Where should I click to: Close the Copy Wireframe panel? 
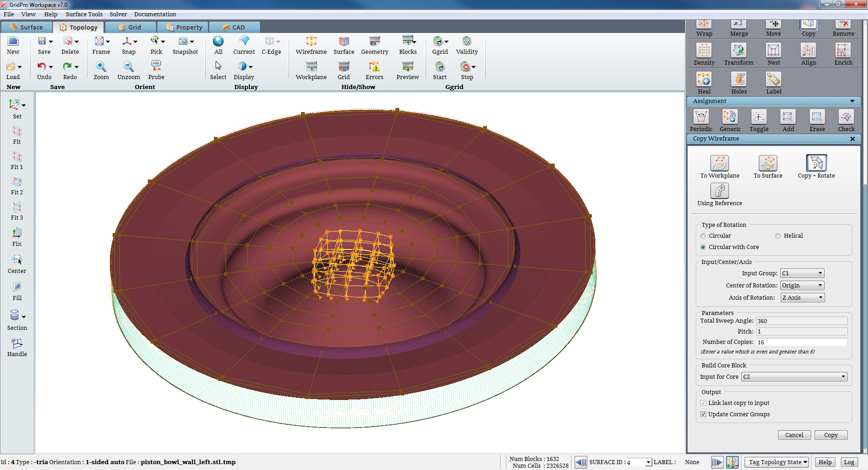(852, 139)
